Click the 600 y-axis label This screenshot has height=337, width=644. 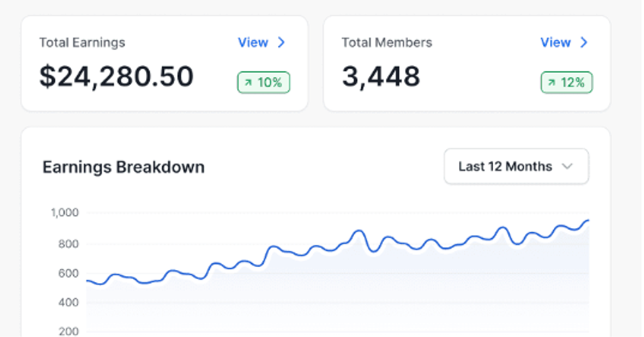(68, 273)
